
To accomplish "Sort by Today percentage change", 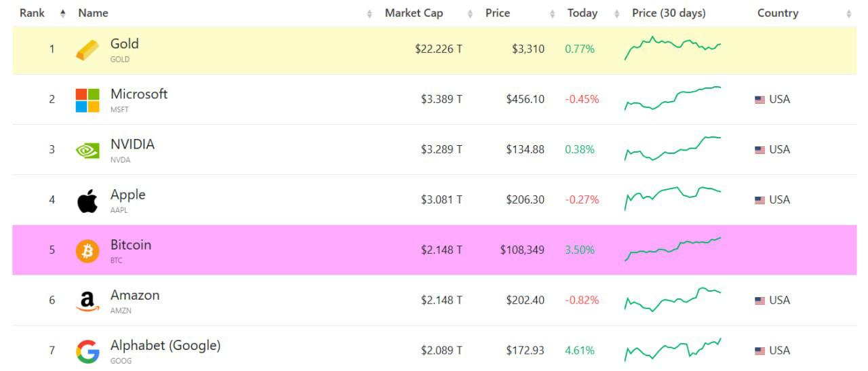I will click(x=583, y=13).
